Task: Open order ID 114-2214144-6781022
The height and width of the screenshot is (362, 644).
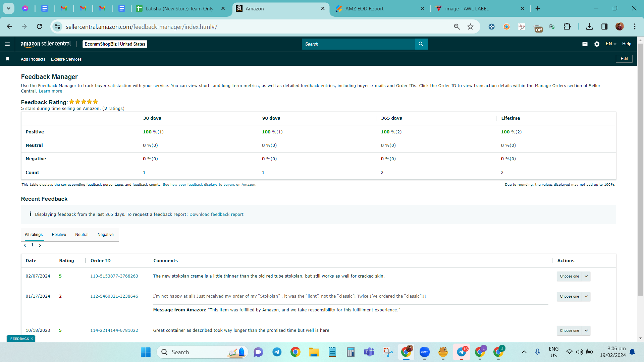Action: 114,330
